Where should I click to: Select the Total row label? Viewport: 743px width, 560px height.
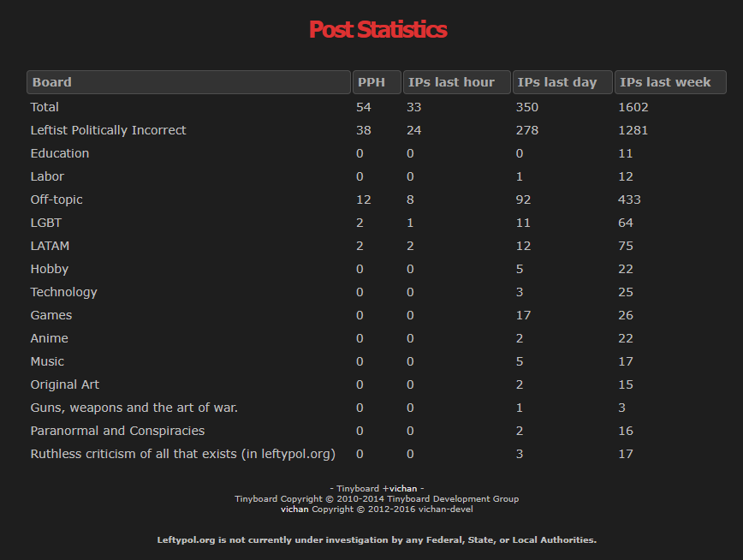coord(45,107)
